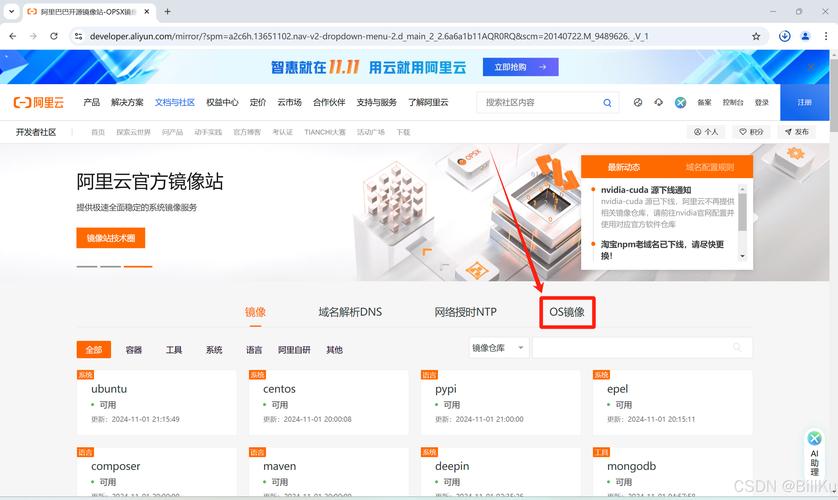
Task: Open the centos mirror card
Action: pyautogui.click(x=329, y=402)
